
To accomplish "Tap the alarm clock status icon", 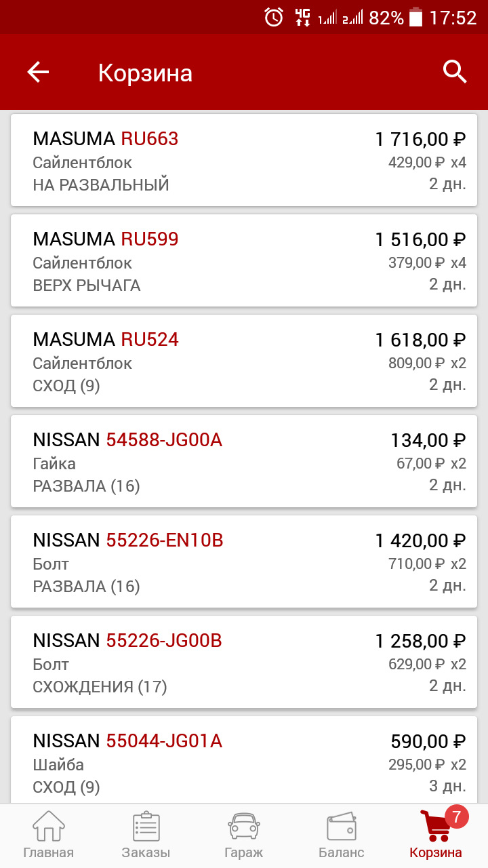I will (x=274, y=18).
